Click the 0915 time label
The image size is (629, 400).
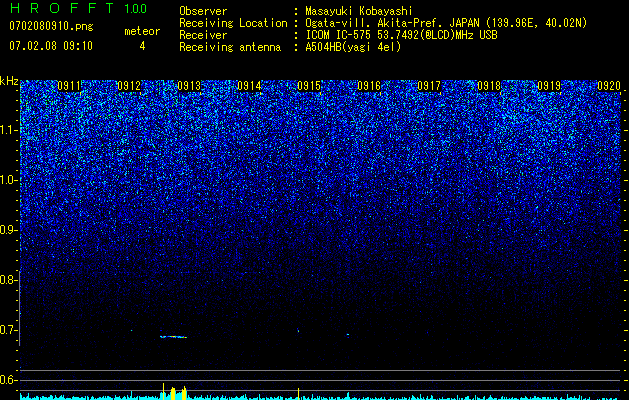click(309, 86)
